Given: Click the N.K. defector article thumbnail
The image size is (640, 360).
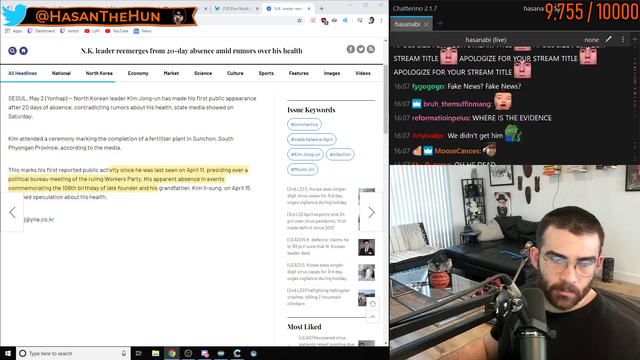Looking at the screenshot, I should (x=367, y=247).
